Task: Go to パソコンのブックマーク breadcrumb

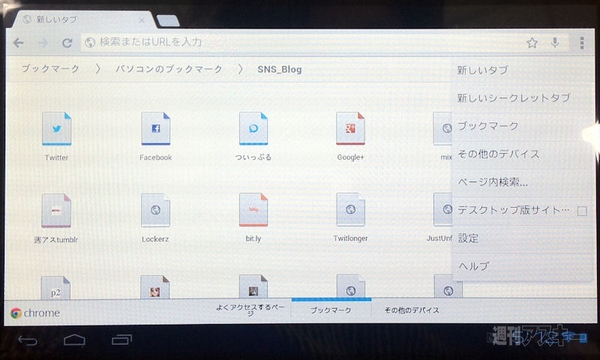Action: point(169,69)
